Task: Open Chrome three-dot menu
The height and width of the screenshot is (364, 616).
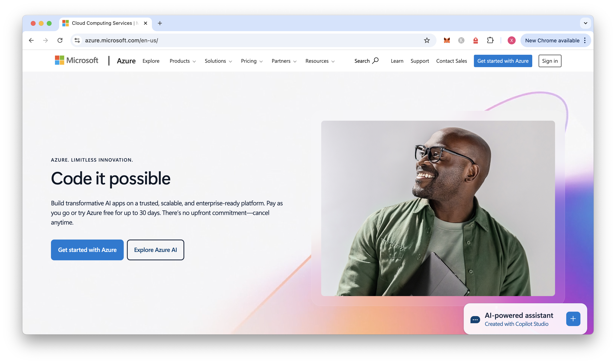Action: click(585, 41)
